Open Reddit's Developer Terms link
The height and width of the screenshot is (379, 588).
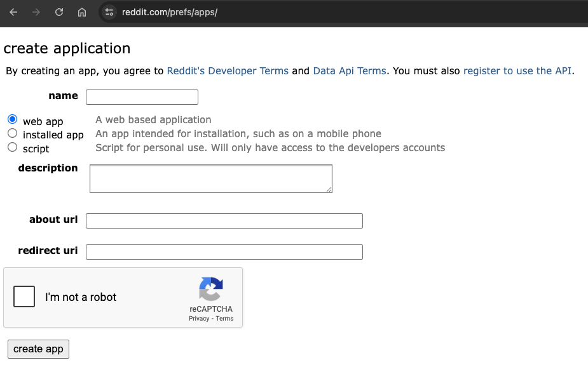[228, 71]
